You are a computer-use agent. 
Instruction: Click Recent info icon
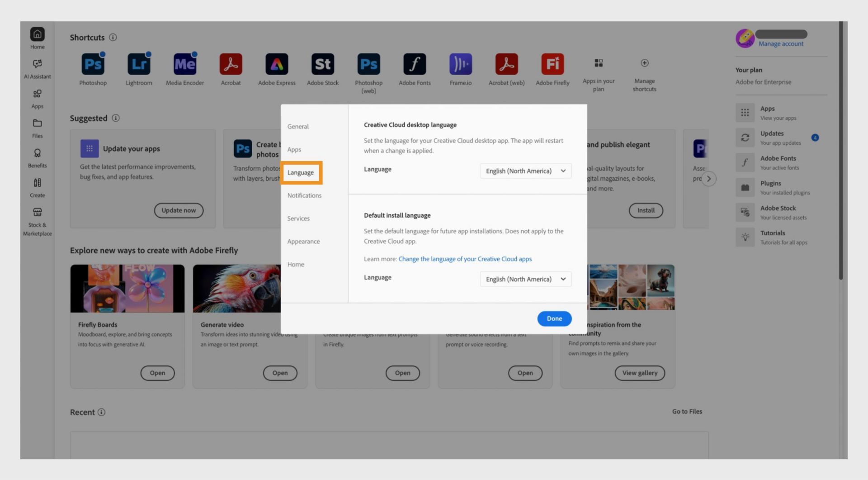(101, 412)
